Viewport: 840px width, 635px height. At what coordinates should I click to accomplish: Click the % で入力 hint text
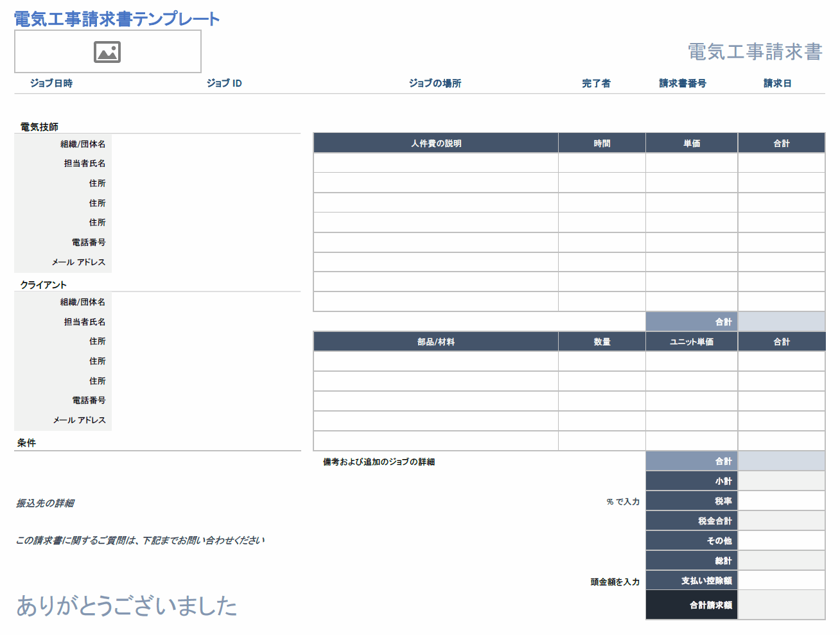pyautogui.click(x=623, y=501)
